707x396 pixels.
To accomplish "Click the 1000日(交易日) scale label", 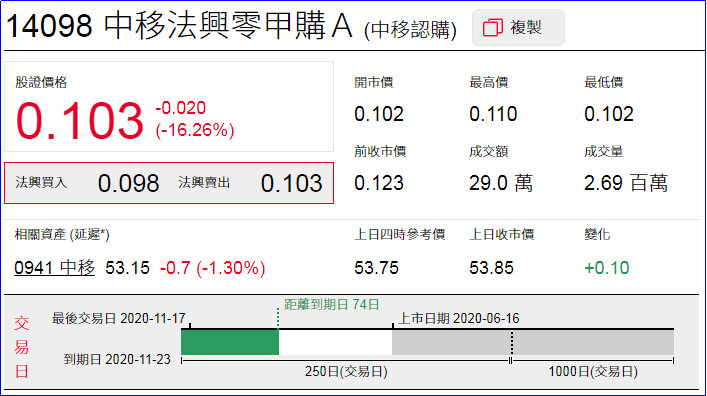I will pos(593,372).
